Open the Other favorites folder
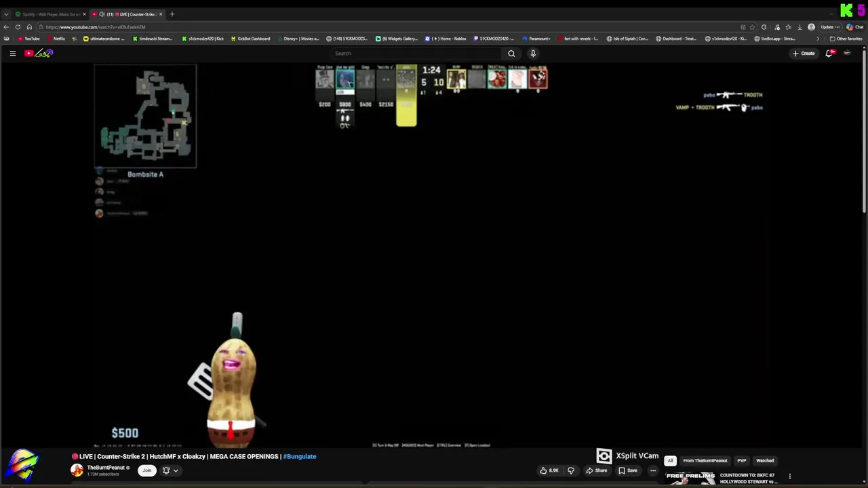This screenshot has height=488, width=868. [x=846, y=39]
